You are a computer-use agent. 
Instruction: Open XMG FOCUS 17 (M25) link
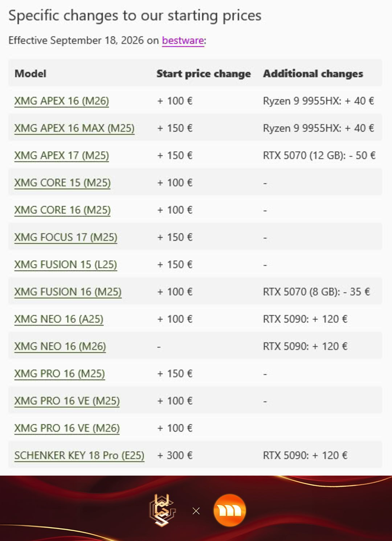tap(66, 237)
